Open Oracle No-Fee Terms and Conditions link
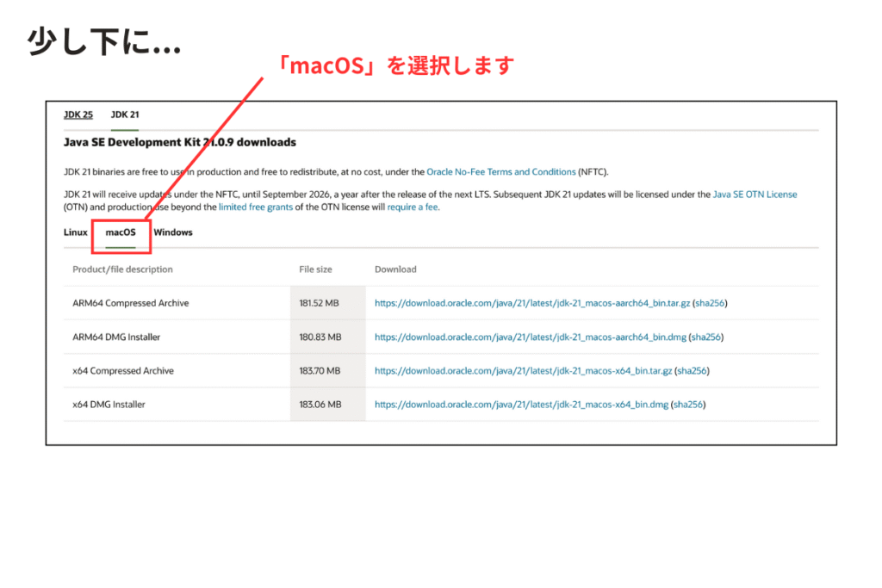This screenshot has width=882, height=588. pos(501,172)
